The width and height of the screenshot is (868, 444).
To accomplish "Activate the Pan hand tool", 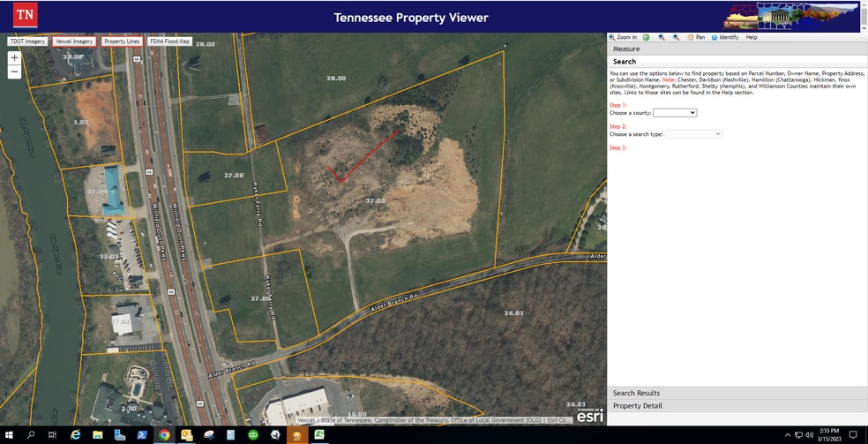I will click(x=696, y=37).
